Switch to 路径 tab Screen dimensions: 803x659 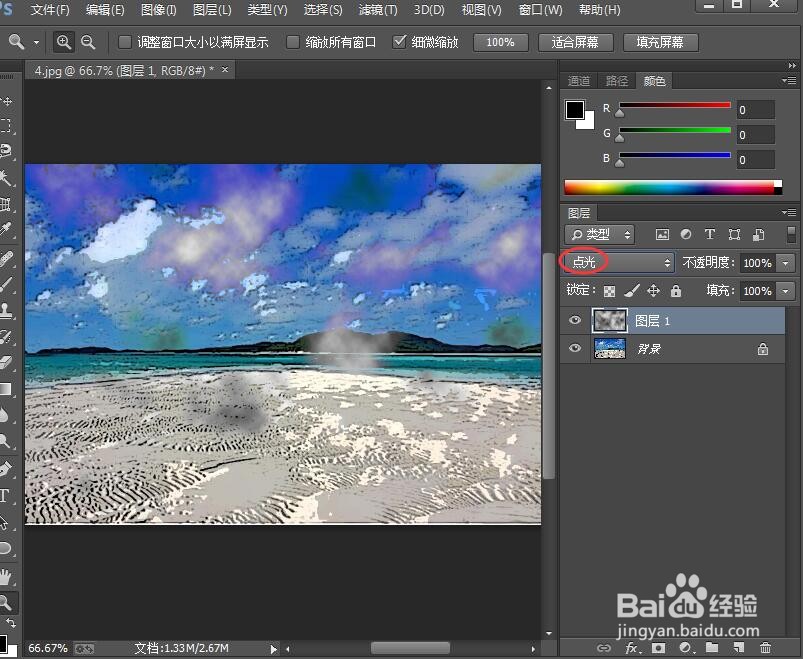617,81
